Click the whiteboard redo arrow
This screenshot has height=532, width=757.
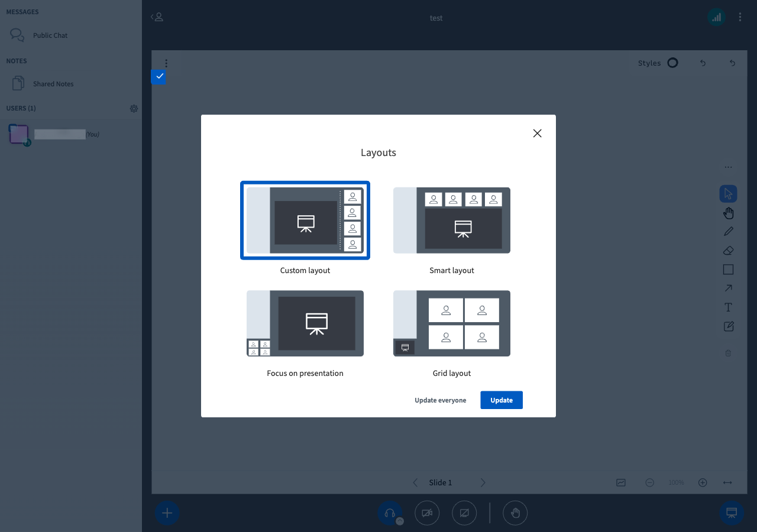pyautogui.click(x=732, y=63)
